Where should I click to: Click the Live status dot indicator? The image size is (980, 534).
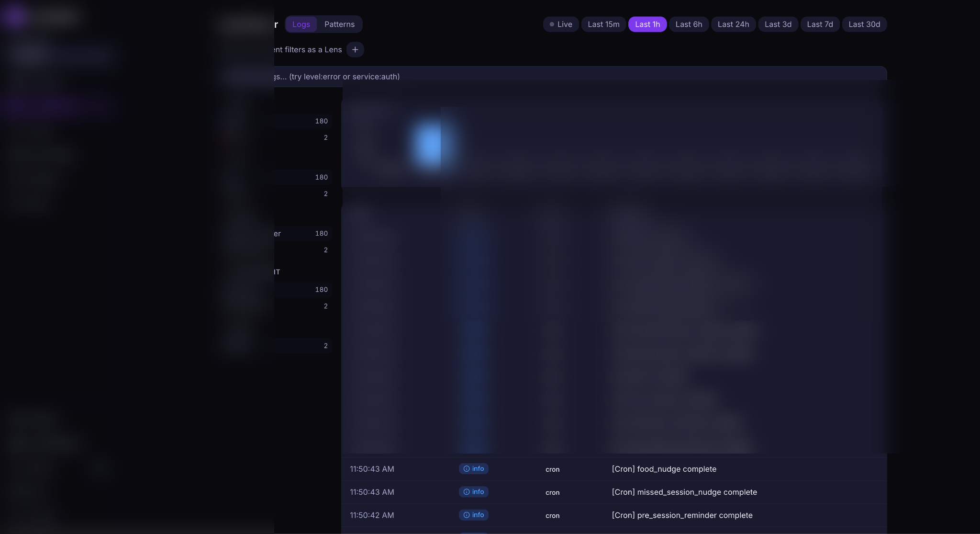point(551,24)
